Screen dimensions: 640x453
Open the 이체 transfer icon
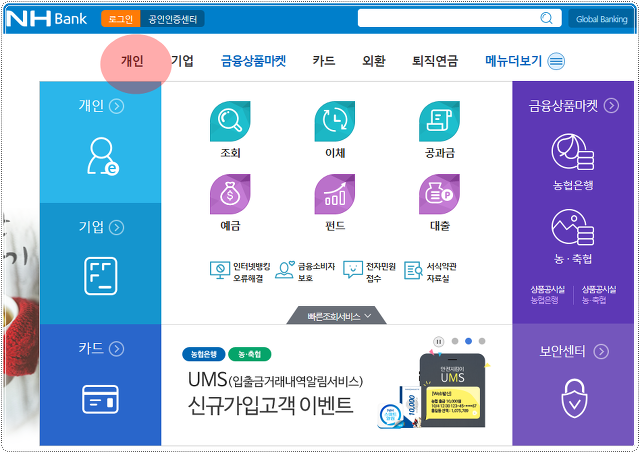click(x=335, y=121)
